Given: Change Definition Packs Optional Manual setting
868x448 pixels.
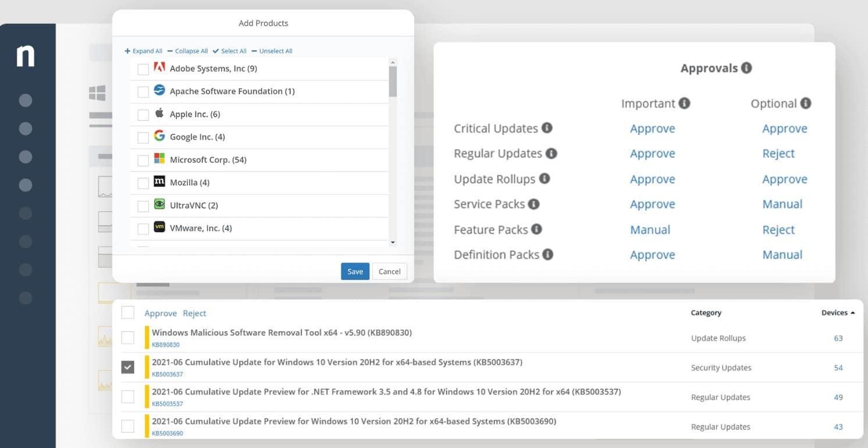Looking at the screenshot, I should (782, 255).
